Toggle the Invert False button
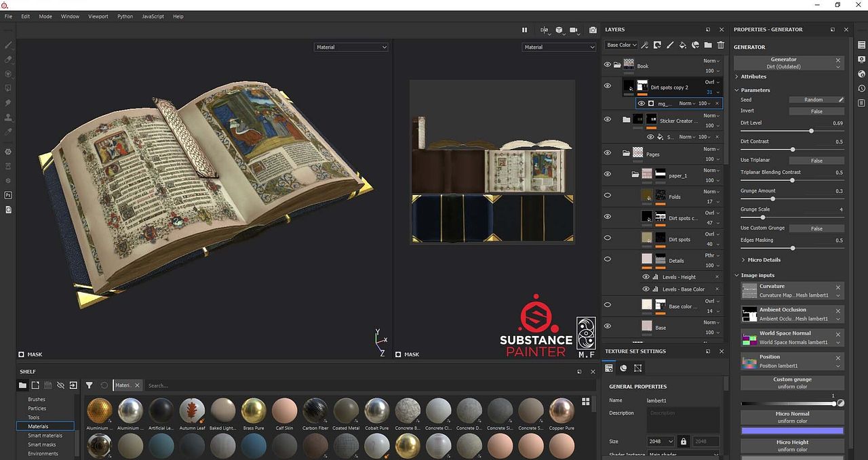The width and height of the screenshot is (868, 460). 816,111
